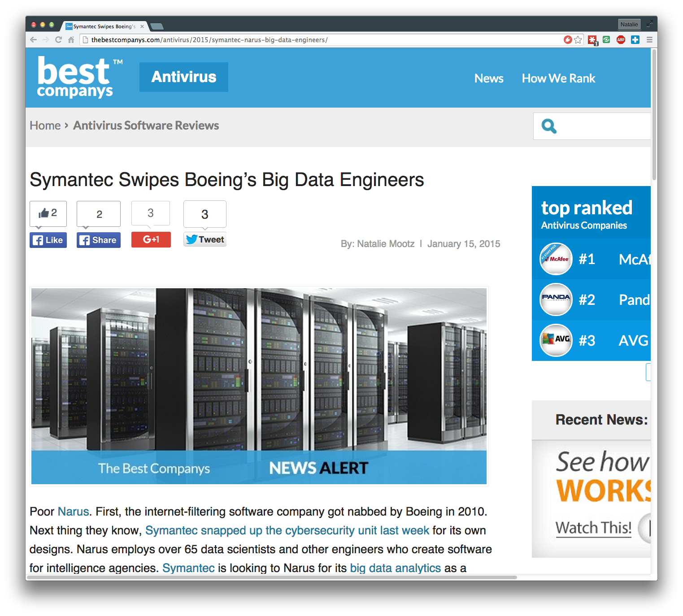Go to Home breadcrumb
This screenshot has width=683, height=616.
(x=45, y=126)
